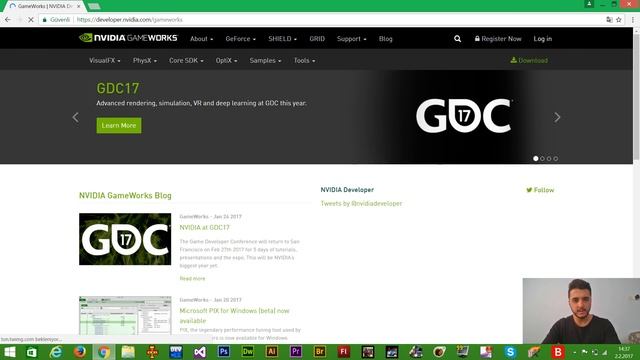Image resolution: width=640 pixels, height=360 pixels.
Task: Click the browser back arrow
Action: 8,20
